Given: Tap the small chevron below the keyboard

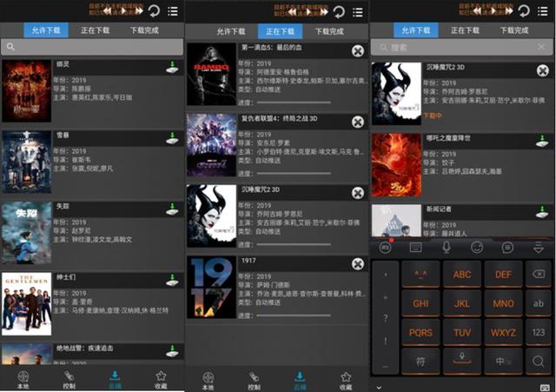Looking at the screenshot, I should (379, 388).
